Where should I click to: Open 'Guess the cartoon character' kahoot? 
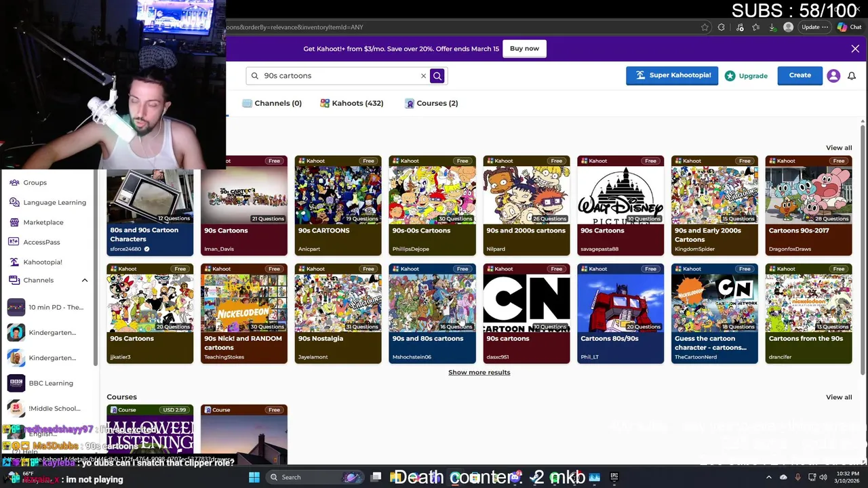[x=715, y=314]
